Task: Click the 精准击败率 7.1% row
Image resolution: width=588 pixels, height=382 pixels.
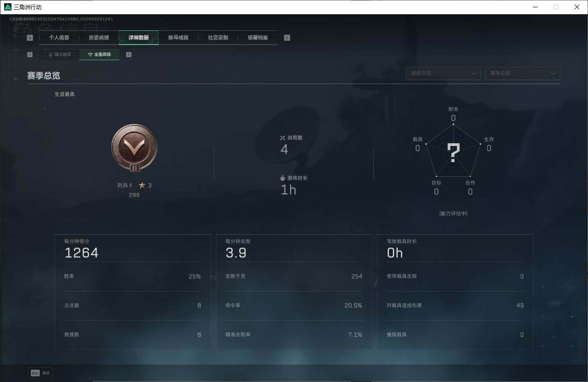Action: (x=294, y=335)
